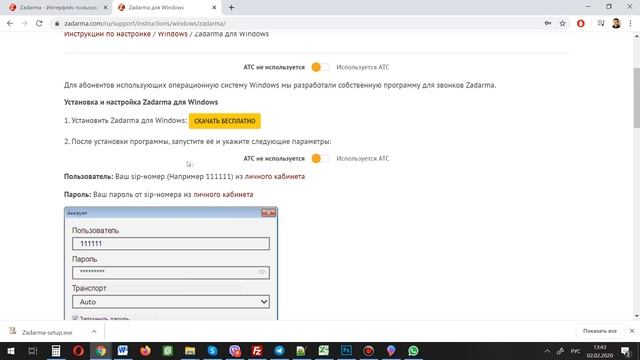Launch Calculator from taskbar
This screenshot has height=360, width=640.
56,351
